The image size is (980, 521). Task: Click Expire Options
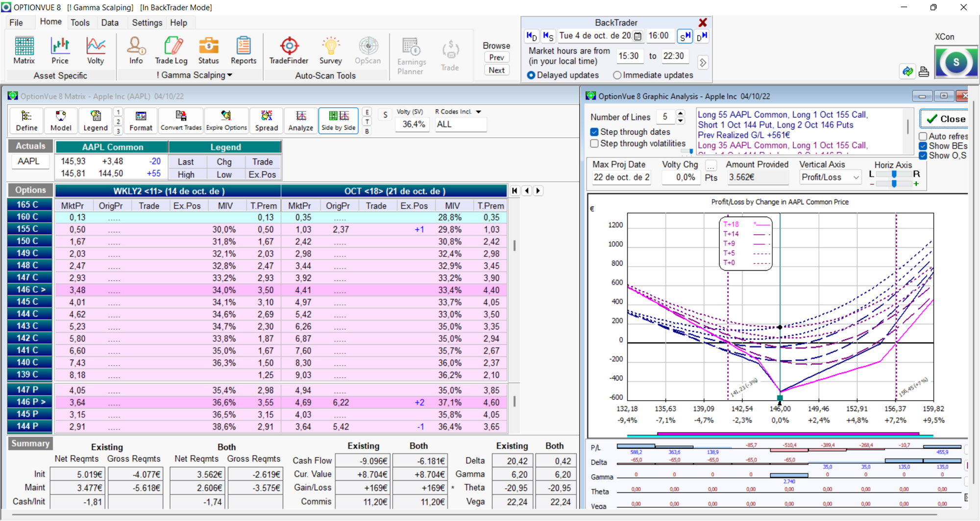tap(226, 121)
